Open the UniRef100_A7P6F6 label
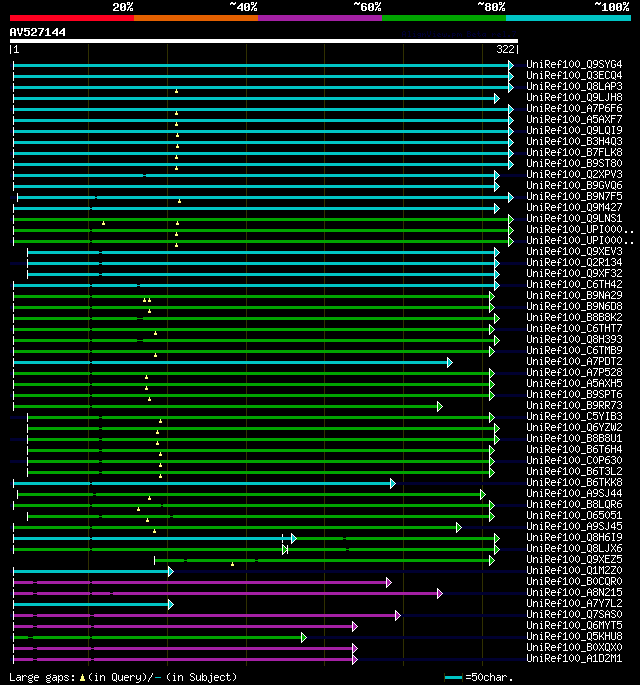Screen dimensions: 640x685 click(574, 108)
